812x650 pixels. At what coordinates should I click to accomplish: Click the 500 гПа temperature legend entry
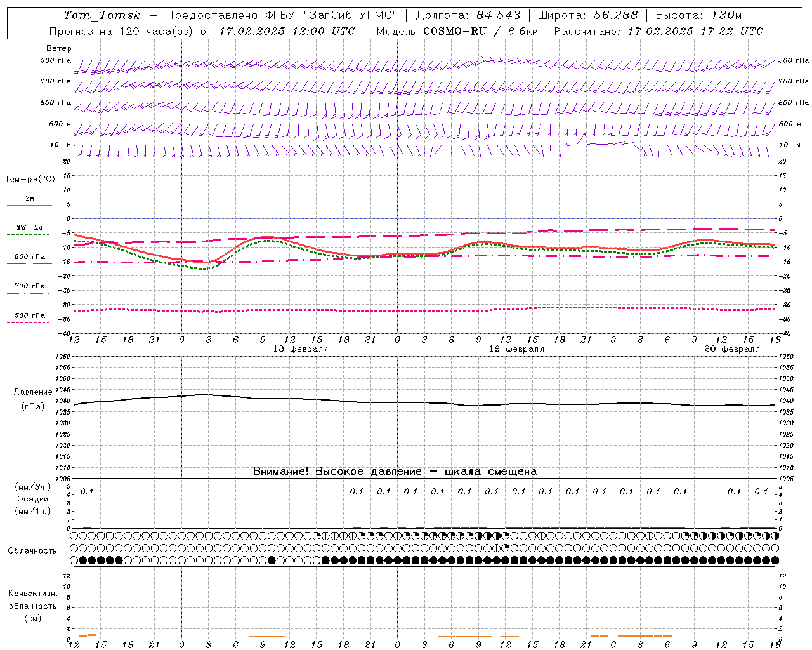[29, 315]
